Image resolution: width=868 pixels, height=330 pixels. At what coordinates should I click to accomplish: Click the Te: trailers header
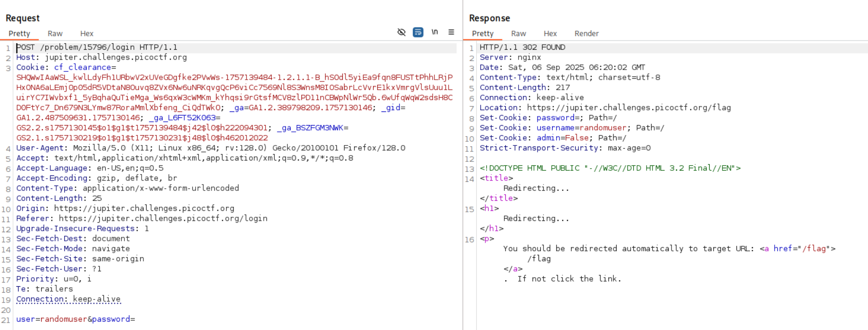click(44, 289)
